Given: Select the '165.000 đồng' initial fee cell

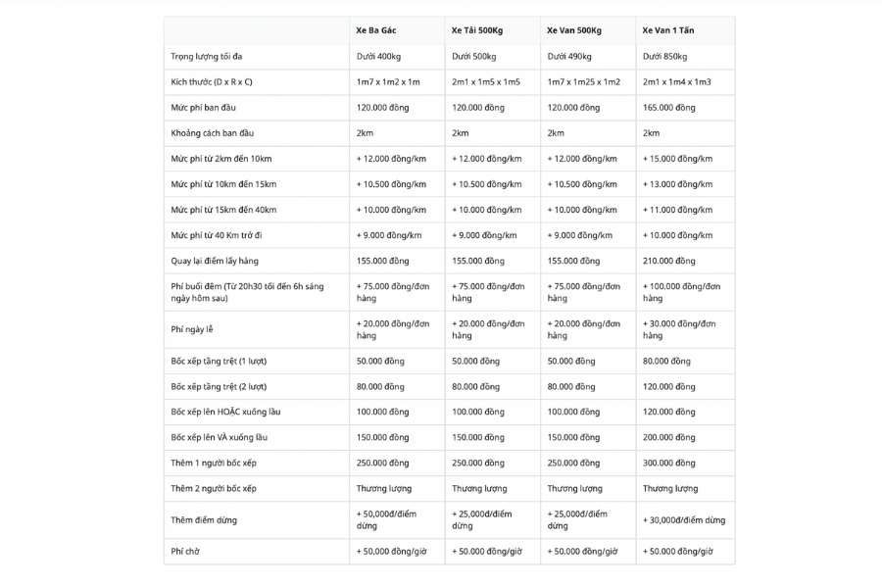Looking at the screenshot, I should tap(668, 108).
